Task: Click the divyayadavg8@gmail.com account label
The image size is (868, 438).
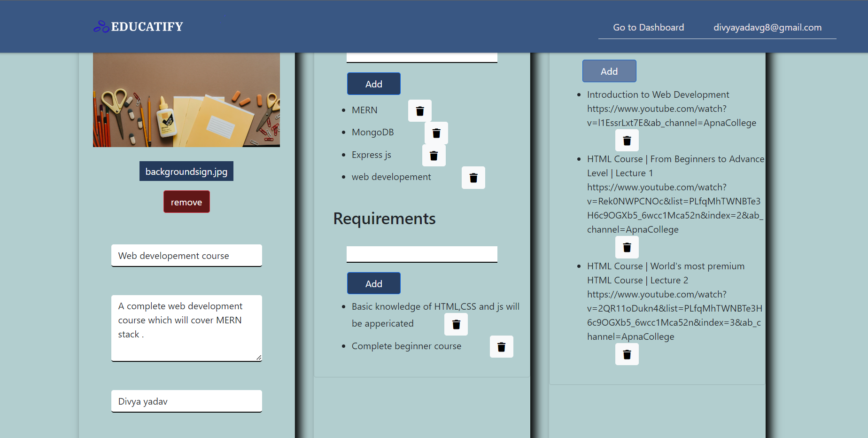Action: pyautogui.click(x=767, y=27)
